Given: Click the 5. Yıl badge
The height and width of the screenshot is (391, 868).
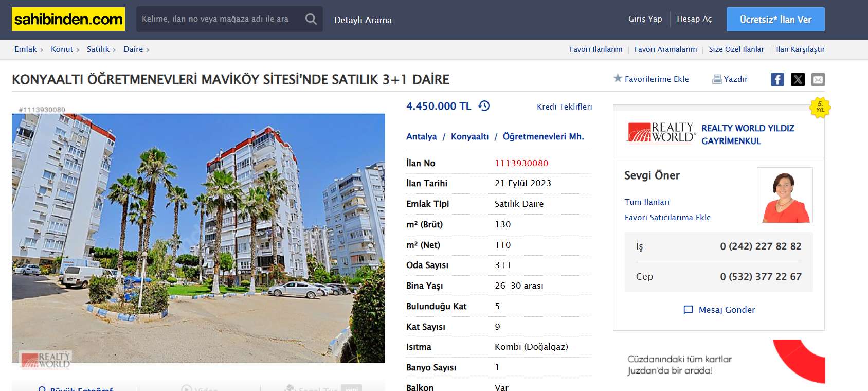Looking at the screenshot, I should pyautogui.click(x=820, y=108).
